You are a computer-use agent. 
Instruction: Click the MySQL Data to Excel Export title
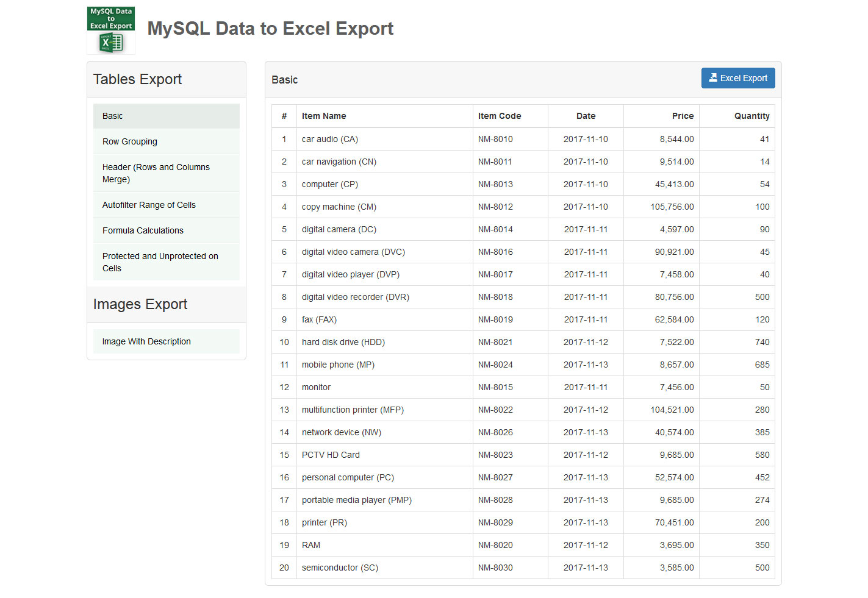point(270,29)
